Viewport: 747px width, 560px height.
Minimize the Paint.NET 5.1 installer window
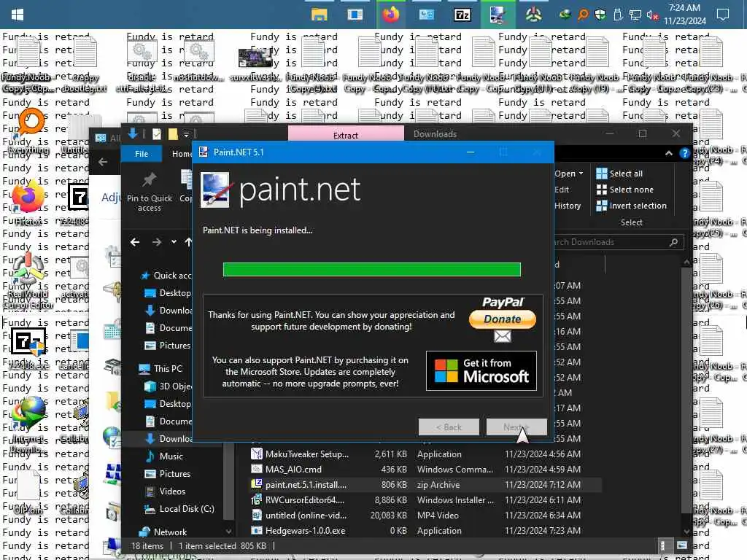click(x=471, y=152)
